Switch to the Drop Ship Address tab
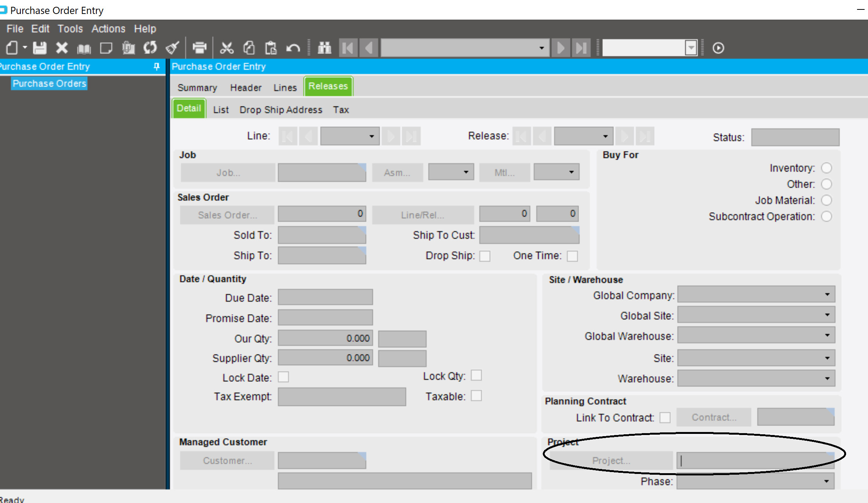The height and width of the screenshot is (503, 868). pos(281,110)
